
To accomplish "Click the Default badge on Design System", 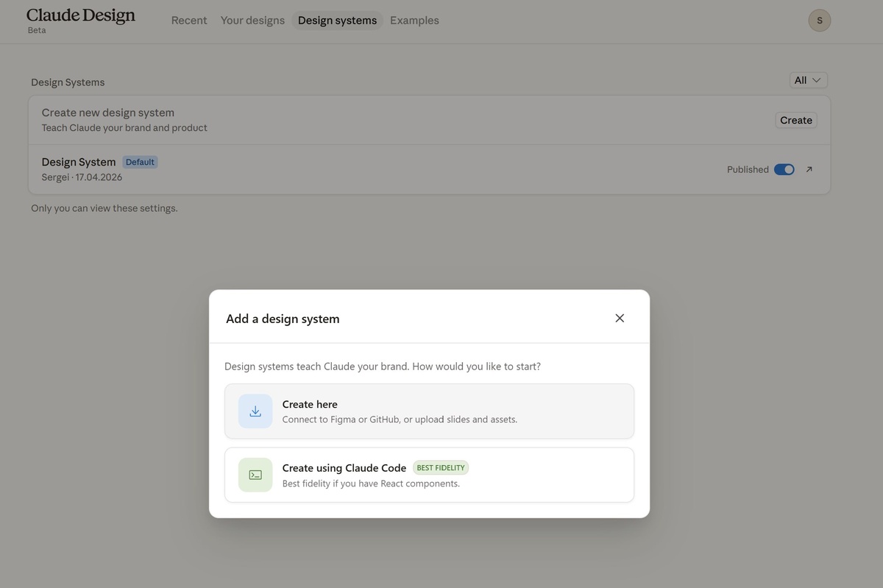I will pos(140,162).
